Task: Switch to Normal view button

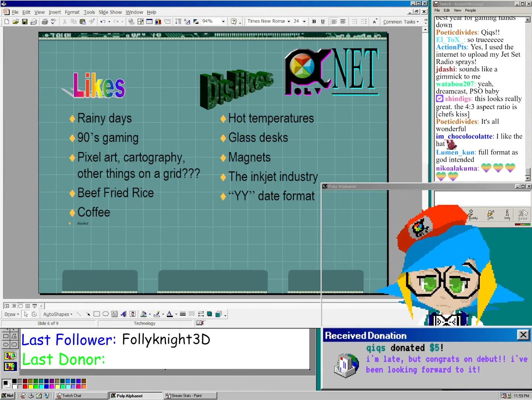Action: coord(7,306)
